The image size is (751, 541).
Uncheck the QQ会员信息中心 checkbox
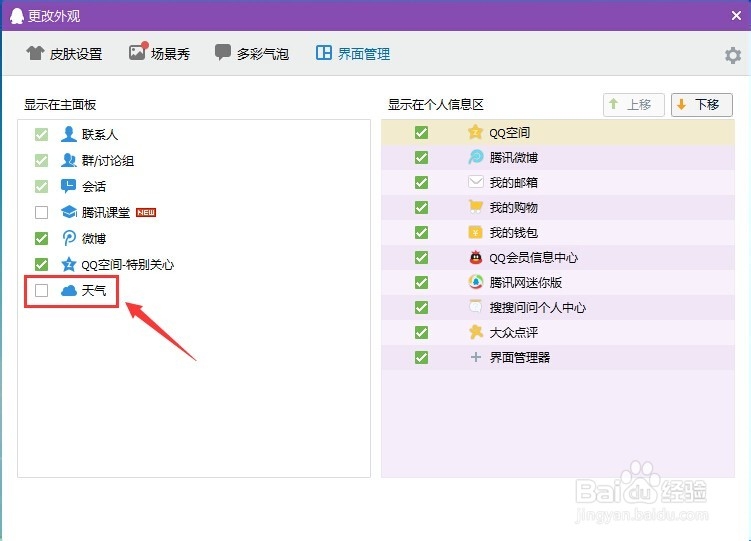421,257
